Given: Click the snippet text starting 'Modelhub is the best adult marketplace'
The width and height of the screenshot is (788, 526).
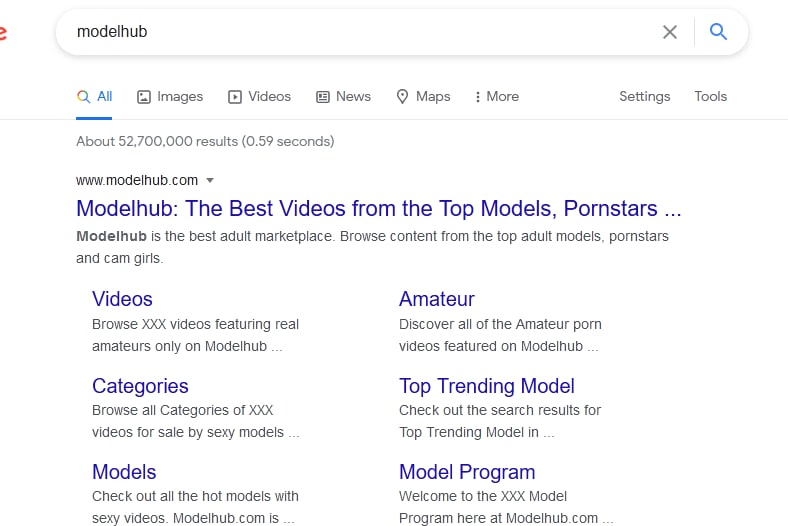Looking at the screenshot, I should click(x=372, y=247).
